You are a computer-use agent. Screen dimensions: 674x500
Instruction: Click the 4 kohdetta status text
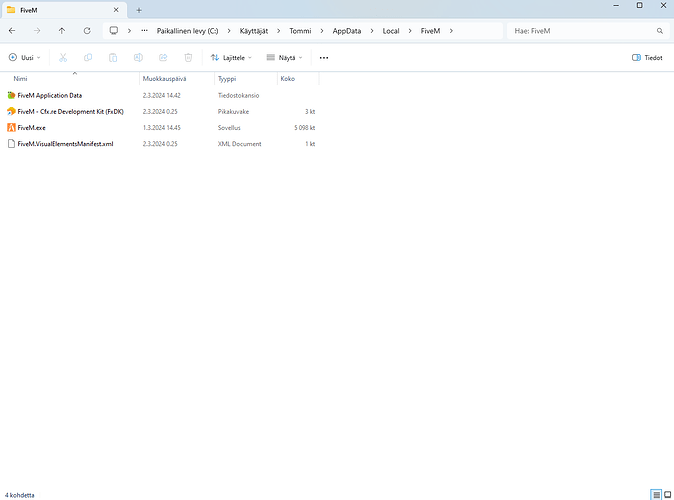20,495
